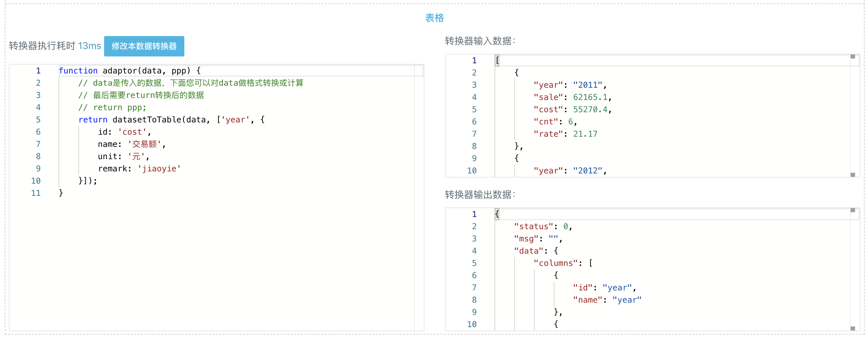Image resolution: width=868 pixels, height=338 pixels.
Task: Click the return datasetToTable code line
Action: click(x=171, y=120)
